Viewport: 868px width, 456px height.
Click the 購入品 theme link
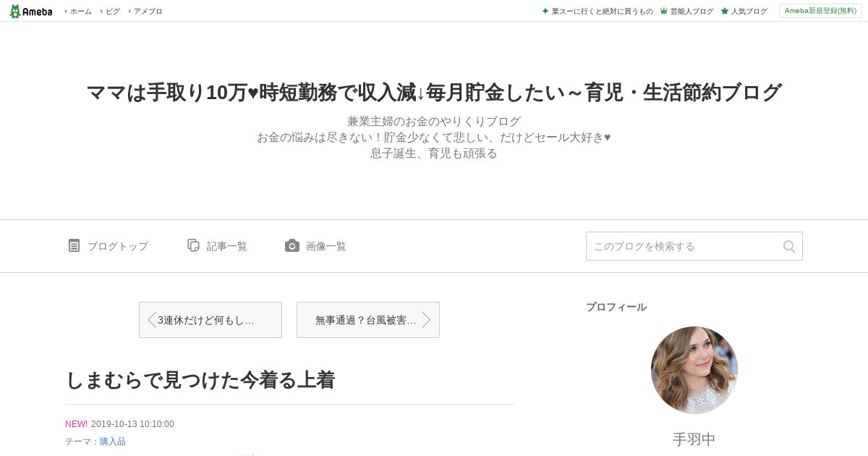(113, 441)
